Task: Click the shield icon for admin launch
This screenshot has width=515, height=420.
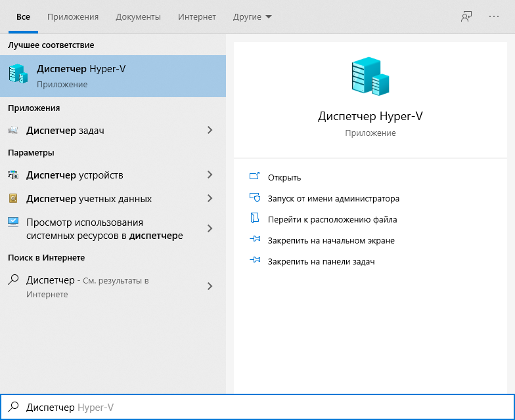Action: click(x=255, y=198)
